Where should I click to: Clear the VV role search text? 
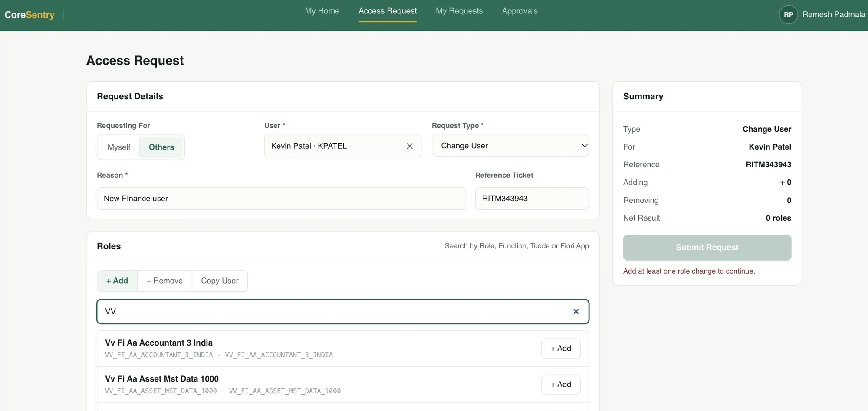[x=576, y=311]
